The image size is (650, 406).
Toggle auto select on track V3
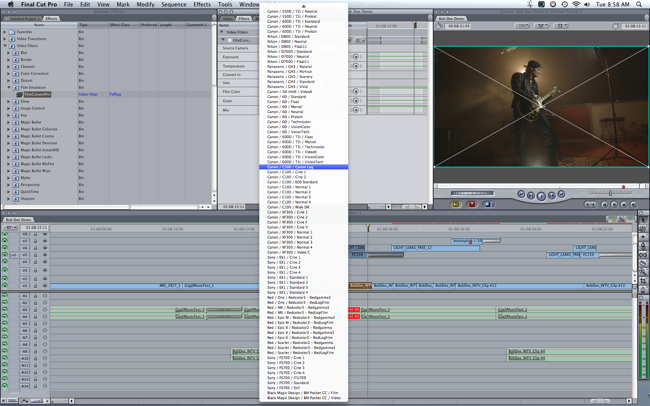coord(44,270)
